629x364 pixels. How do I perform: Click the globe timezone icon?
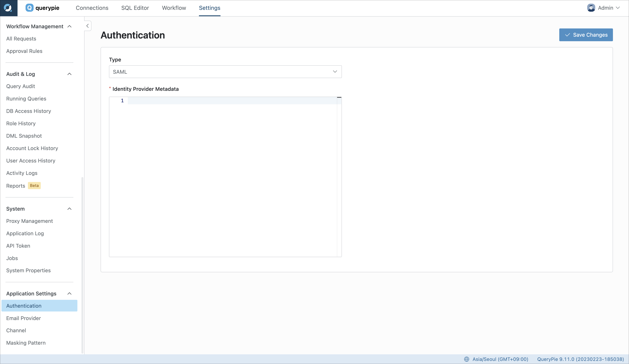466,359
